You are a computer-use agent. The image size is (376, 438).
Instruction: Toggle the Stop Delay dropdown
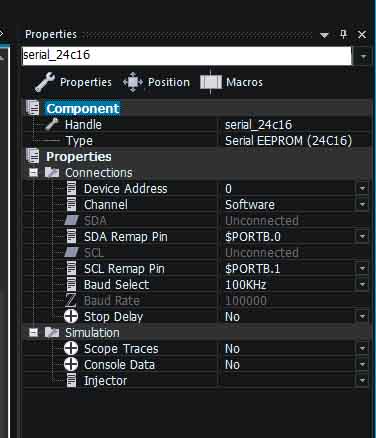362,317
